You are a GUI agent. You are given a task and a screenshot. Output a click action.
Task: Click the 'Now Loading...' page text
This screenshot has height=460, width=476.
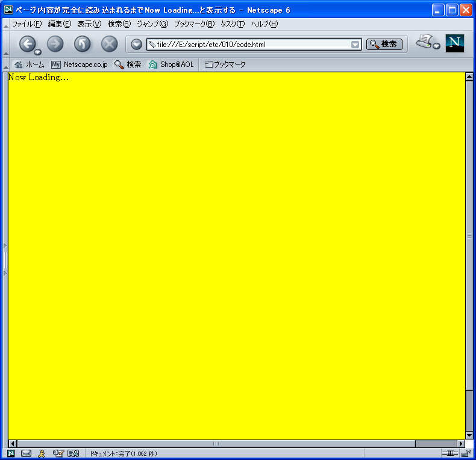39,78
